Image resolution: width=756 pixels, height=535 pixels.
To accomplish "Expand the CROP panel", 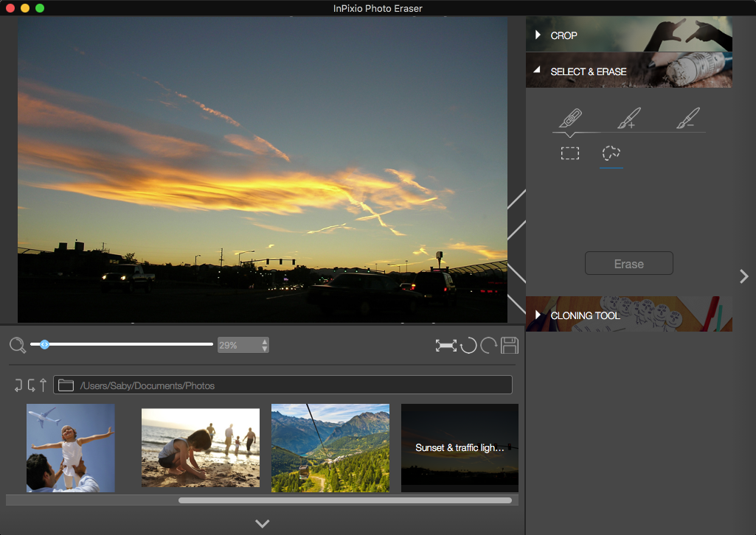I will pos(538,35).
